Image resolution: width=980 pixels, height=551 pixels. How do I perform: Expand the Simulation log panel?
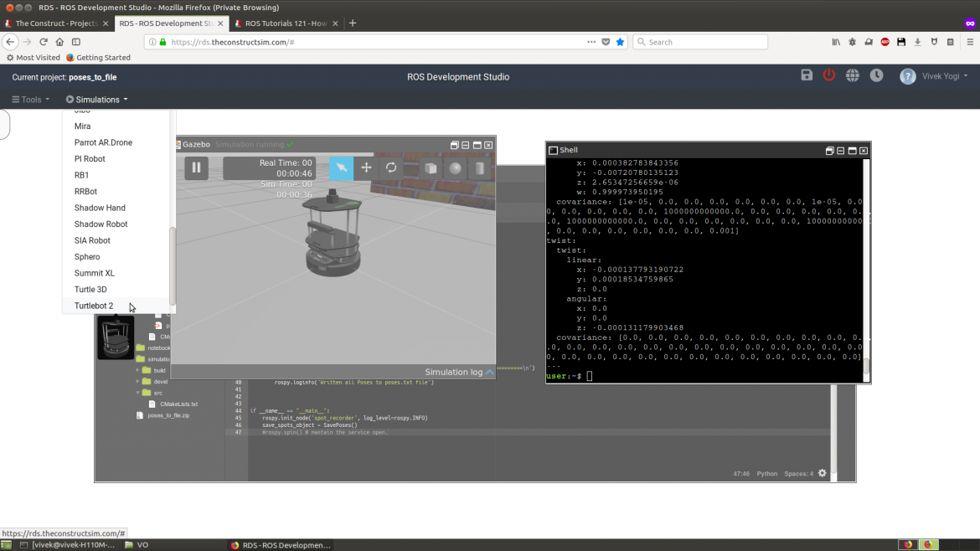459,372
